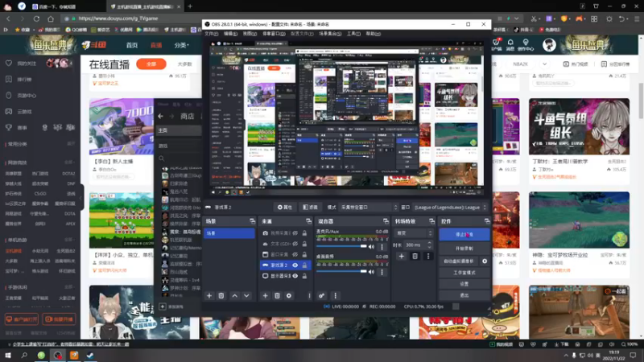Move the scene up in the Scenes panel
The width and height of the screenshot is (644, 362).
pyautogui.click(x=234, y=295)
